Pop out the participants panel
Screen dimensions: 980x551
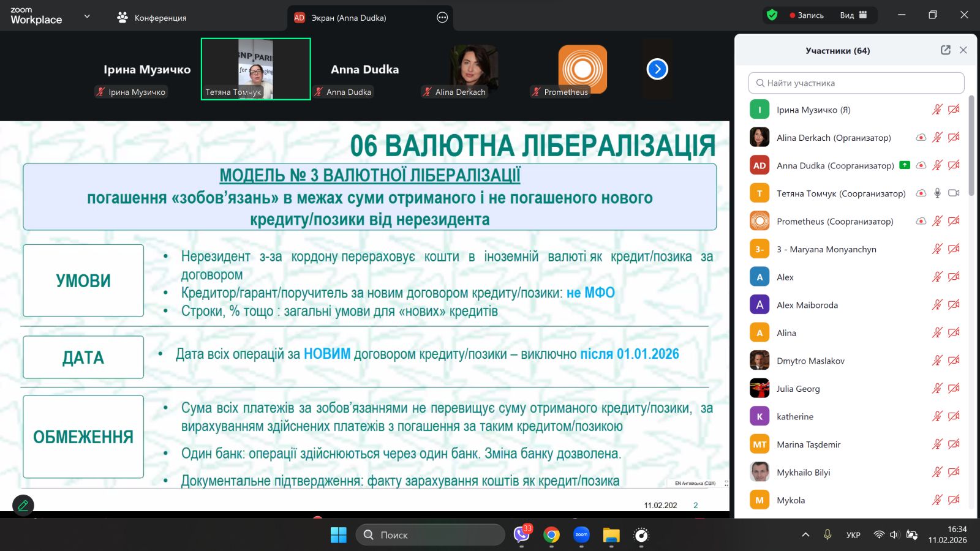click(945, 50)
